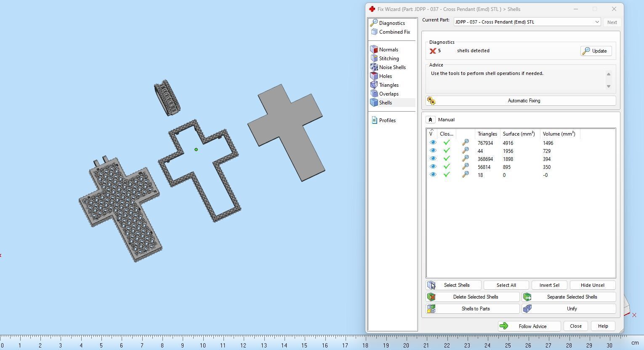Viewport: 644px width, 350px height.
Task: Collapse the Manual section
Action: pyautogui.click(x=430, y=120)
